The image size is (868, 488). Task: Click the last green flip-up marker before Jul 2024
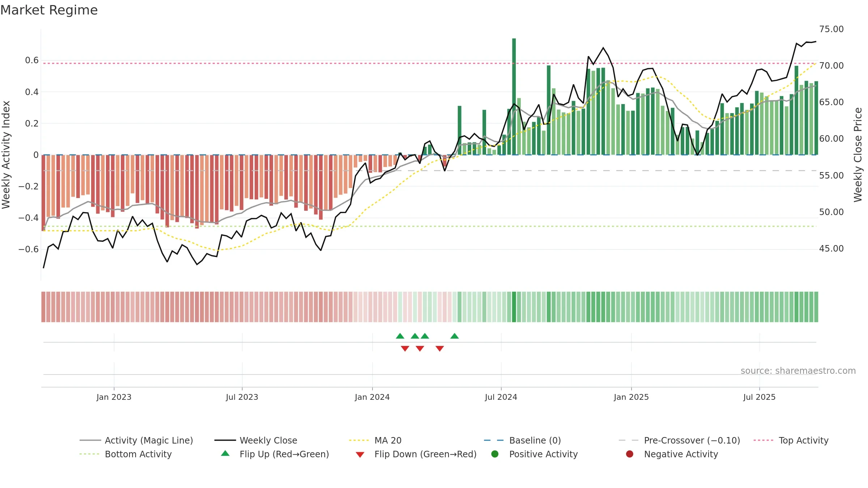[455, 336]
